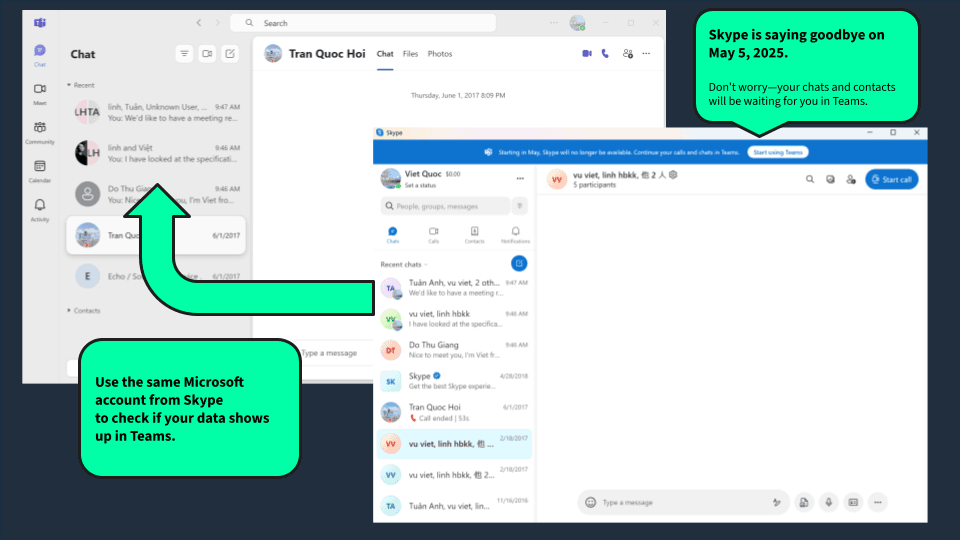Image resolution: width=960 pixels, height=540 pixels.
Task: Open Tran Quoc Hoi chat in Skype
Action: click(454, 412)
